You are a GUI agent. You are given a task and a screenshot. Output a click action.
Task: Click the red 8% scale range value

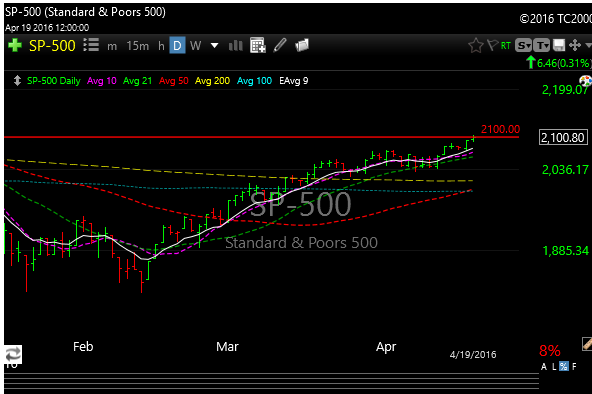coord(550,351)
